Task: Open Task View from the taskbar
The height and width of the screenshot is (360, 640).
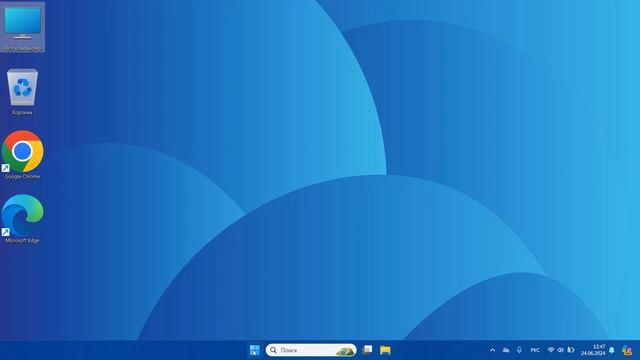Action: tap(367, 350)
